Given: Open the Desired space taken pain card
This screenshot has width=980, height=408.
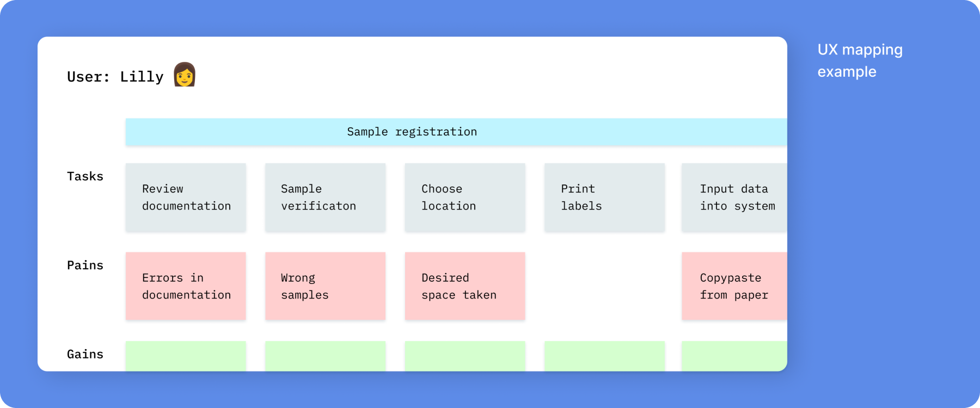Looking at the screenshot, I should [x=465, y=286].
